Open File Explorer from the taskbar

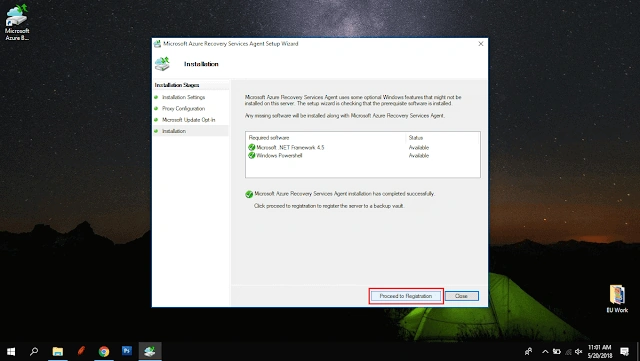click(58, 351)
